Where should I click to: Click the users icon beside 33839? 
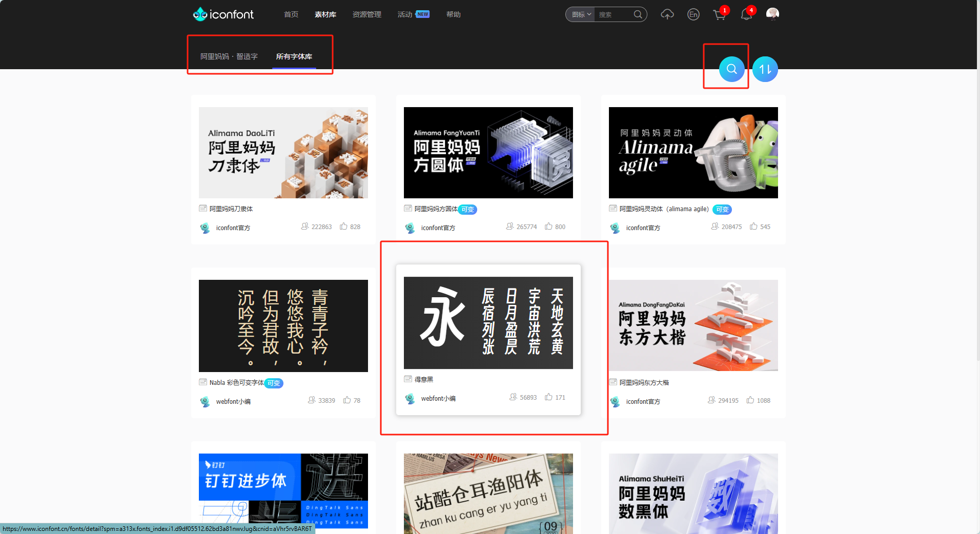(x=311, y=400)
